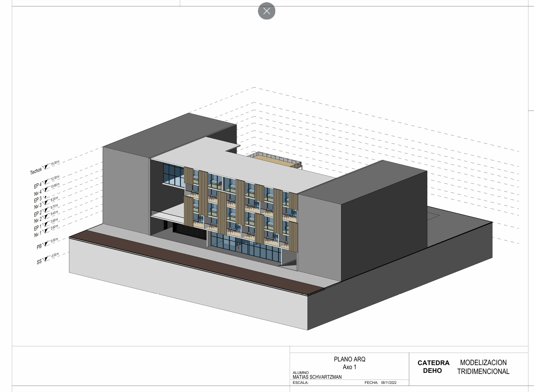Select the Axo 1 drawing label
This screenshot has height=392, width=534.
click(349, 367)
